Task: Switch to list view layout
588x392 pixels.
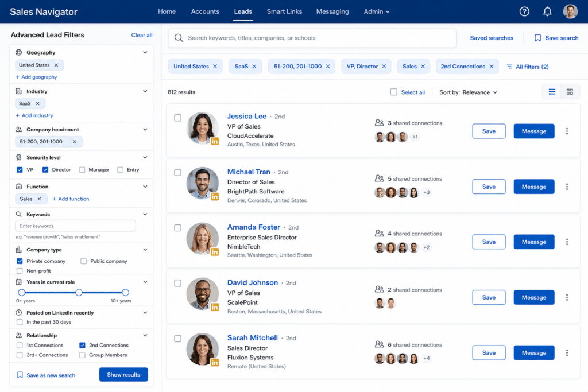Action: click(x=552, y=92)
